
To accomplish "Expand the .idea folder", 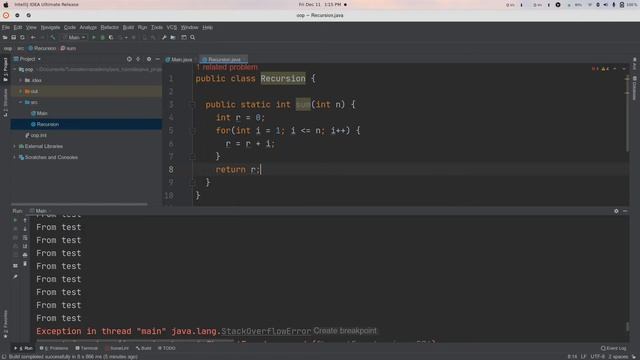I will 20,80.
